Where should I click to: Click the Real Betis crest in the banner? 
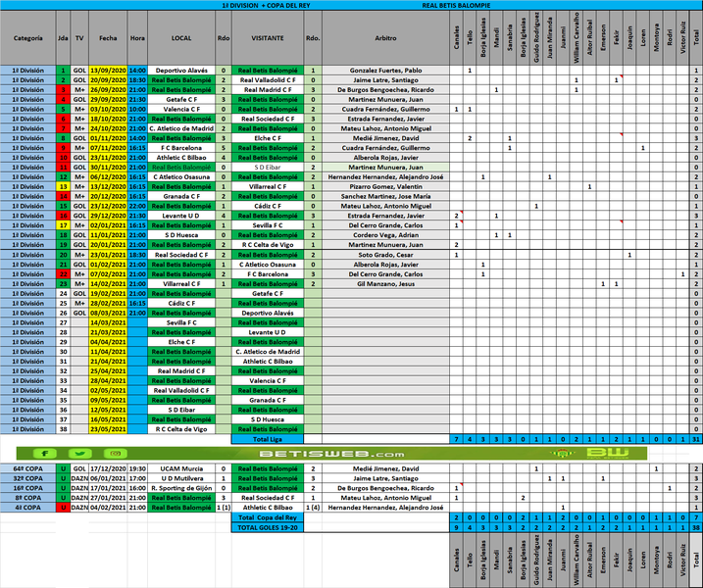[562, 454]
